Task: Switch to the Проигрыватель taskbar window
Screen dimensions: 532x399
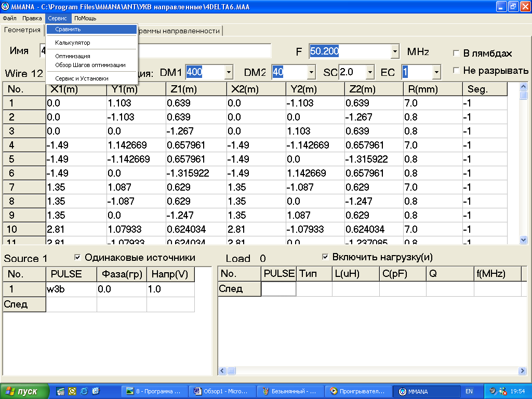Action: pyautogui.click(x=358, y=391)
